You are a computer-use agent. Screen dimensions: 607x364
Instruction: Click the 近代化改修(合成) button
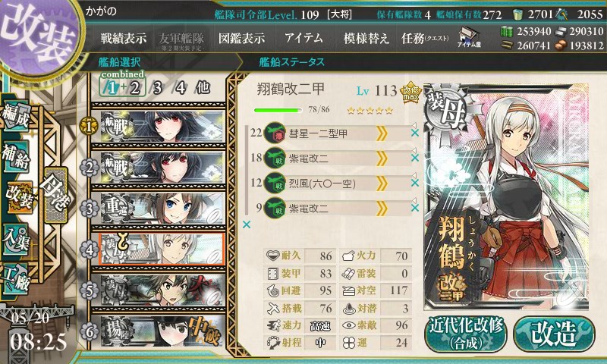coord(466,334)
